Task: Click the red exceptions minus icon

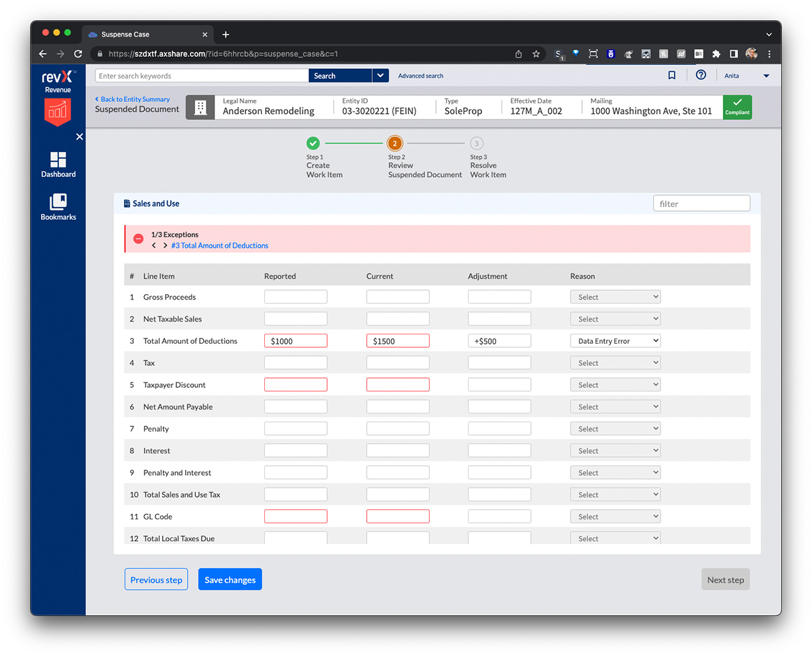Action: (x=139, y=239)
